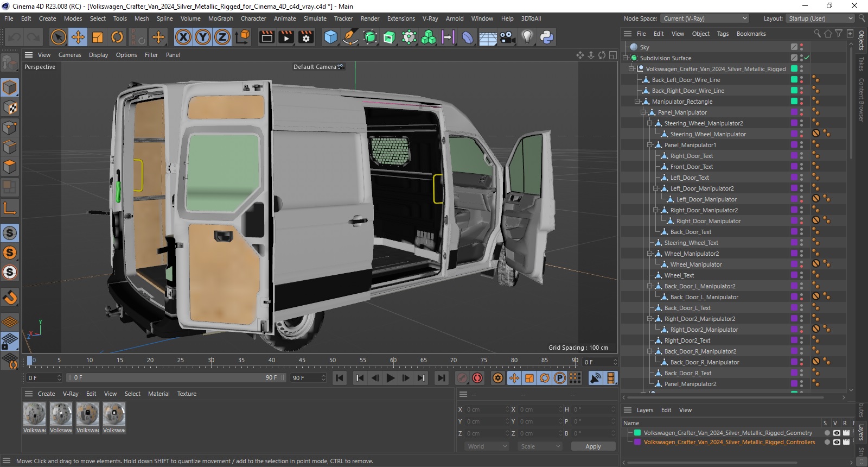Open the spline Pen tool
This screenshot has height=467, width=868.
click(350, 37)
